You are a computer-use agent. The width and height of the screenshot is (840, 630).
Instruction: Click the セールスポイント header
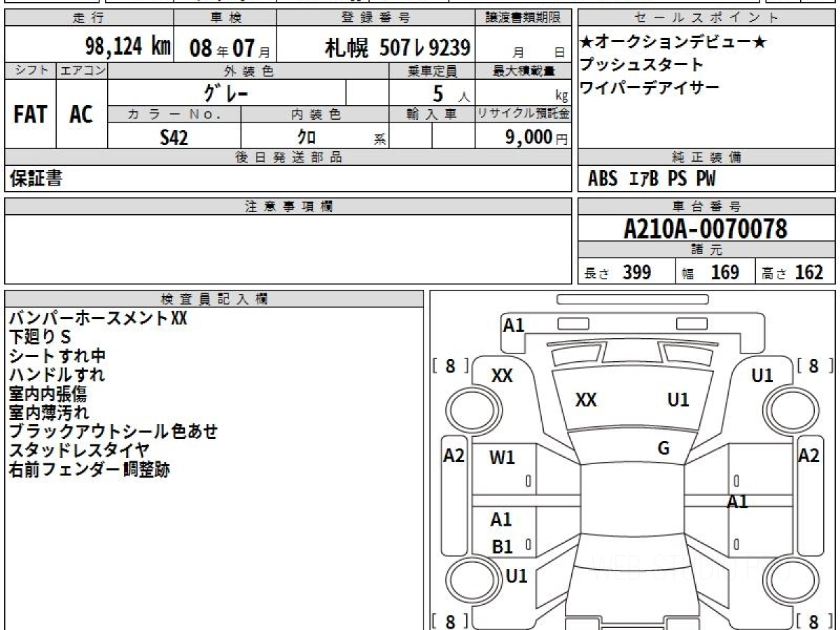pyautogui.click(x=706, y=18)
